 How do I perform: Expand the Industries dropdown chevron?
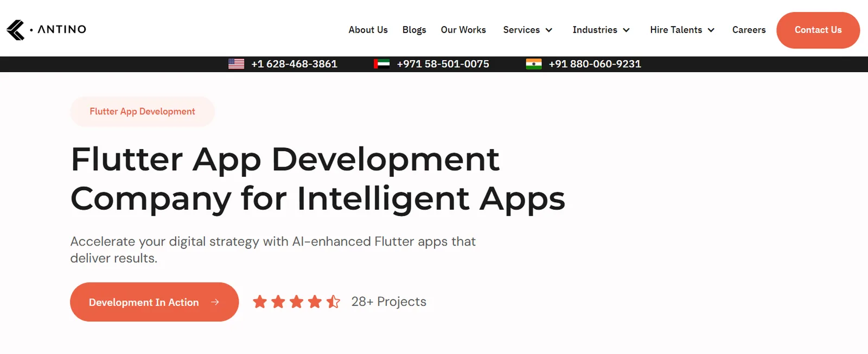[627, 30]
